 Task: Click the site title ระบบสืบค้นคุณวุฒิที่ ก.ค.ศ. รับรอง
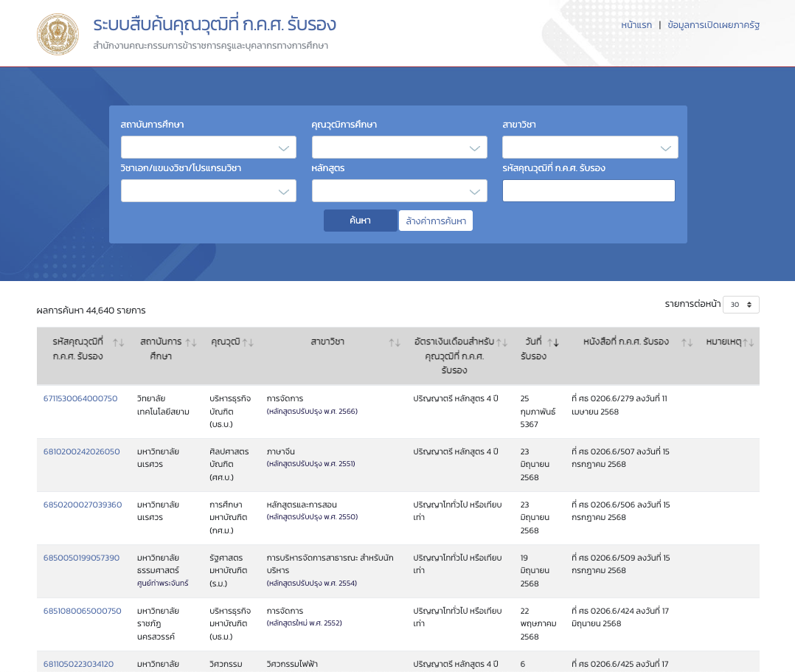click(215, 24)
